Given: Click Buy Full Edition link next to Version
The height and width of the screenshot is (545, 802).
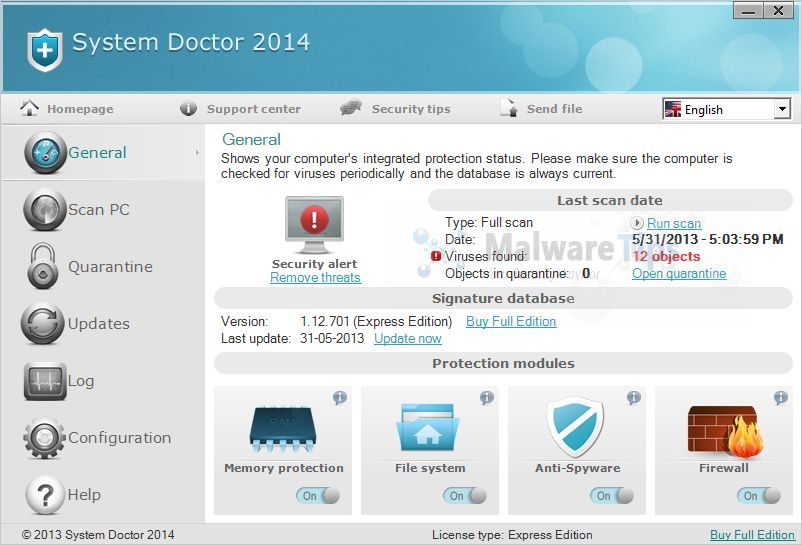Looking at the screenshot, I should tap(511, 321).
